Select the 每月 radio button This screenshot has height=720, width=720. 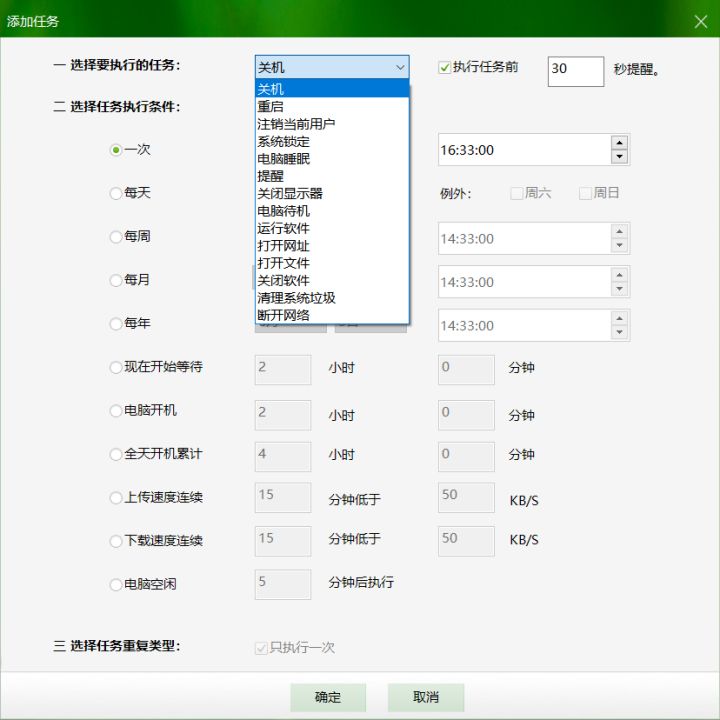coord(116,280)
